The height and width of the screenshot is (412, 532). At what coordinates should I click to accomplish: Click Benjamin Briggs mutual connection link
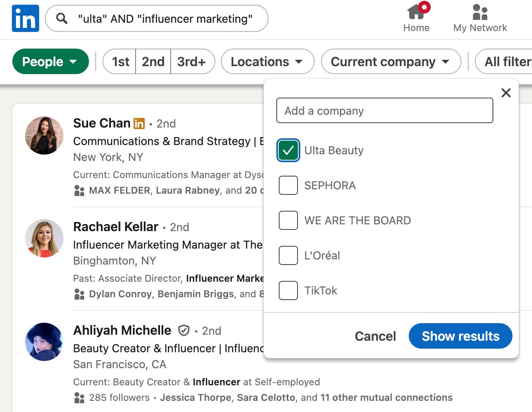[x=196, y=294]
